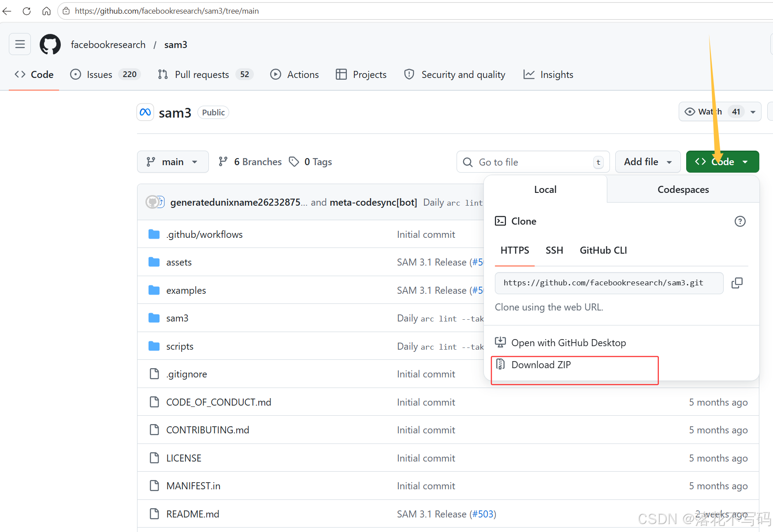The height and width of the screenshot is (532, 773).
Task: Open the examples folder
Action: (x=186, y=290)
